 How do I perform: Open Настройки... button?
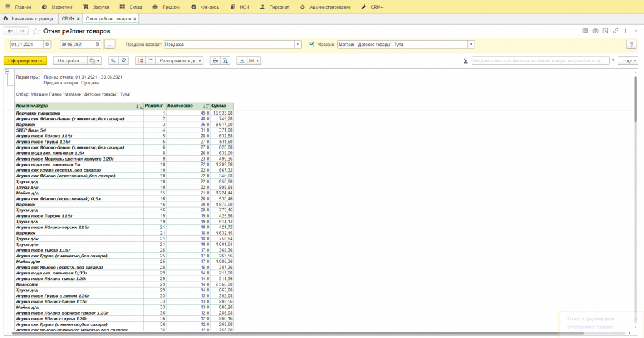[x=70, y=60]
